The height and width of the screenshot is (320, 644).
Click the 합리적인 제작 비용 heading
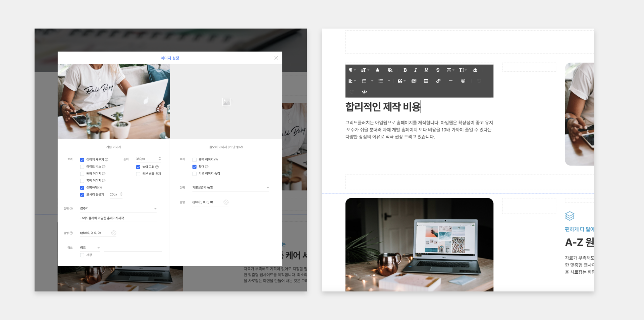383,107
